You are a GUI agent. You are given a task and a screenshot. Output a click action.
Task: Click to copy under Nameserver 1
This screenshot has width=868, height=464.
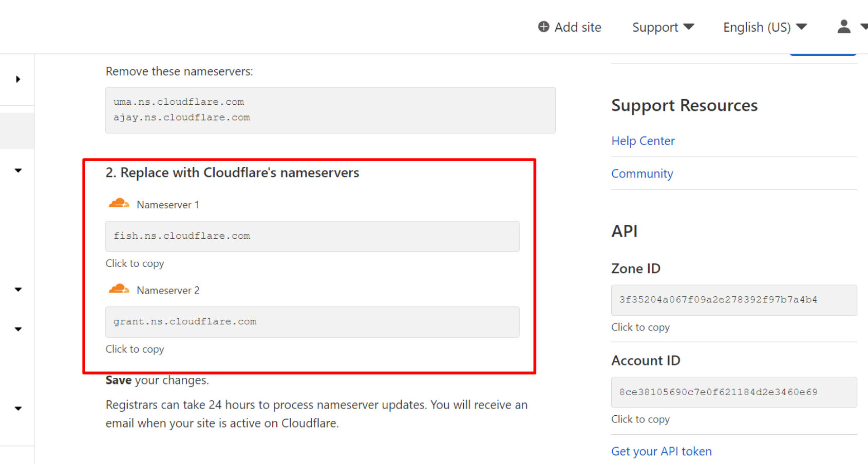(135, 263)
